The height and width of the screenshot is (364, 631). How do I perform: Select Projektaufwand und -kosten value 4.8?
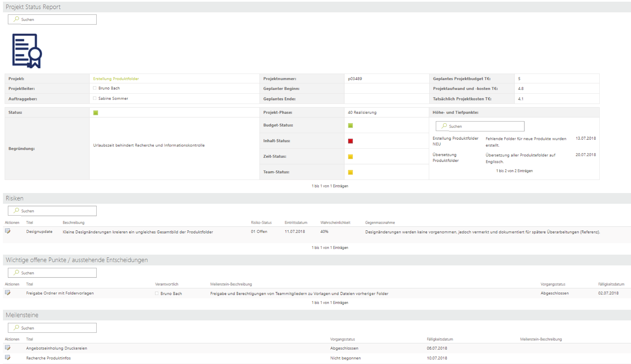click(521, 89)
